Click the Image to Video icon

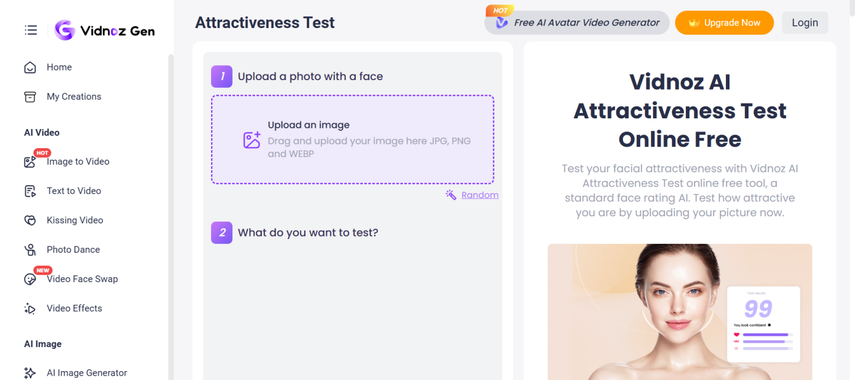(x=30, y=162)
